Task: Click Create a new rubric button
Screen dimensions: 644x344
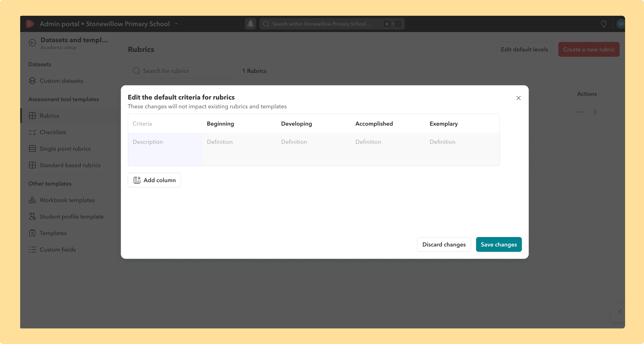Action: click(x=589, y=49)
